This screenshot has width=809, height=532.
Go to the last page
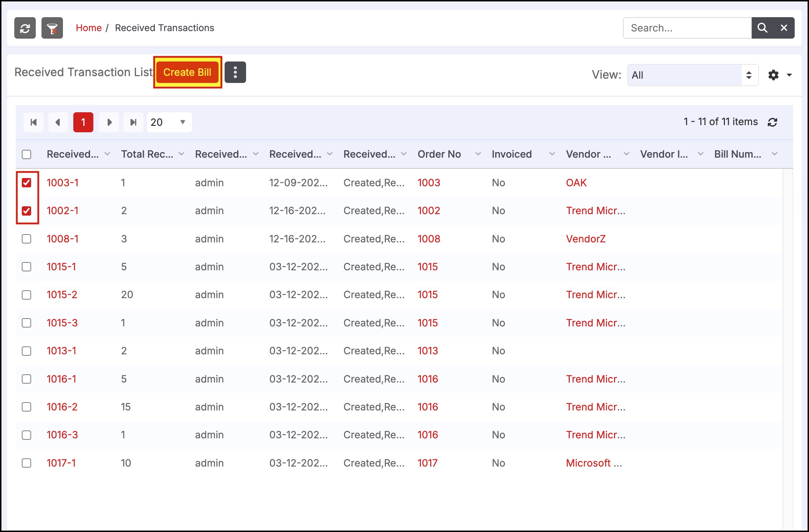[x=133, y=122]
